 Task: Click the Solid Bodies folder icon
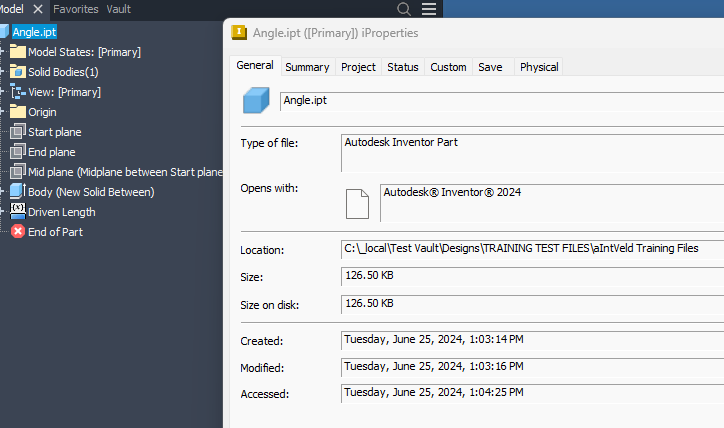pyautogui.click(x=18, y=72)
